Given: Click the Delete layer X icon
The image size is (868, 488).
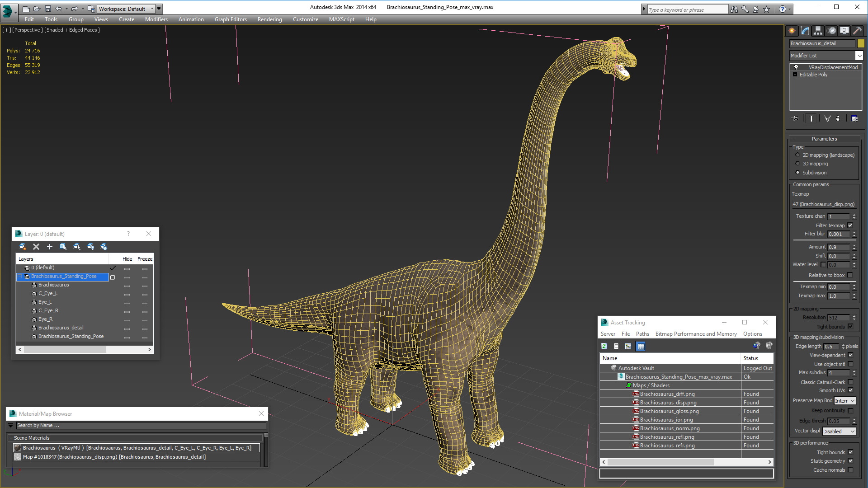Looking at the screenshot, I should 36,247.
